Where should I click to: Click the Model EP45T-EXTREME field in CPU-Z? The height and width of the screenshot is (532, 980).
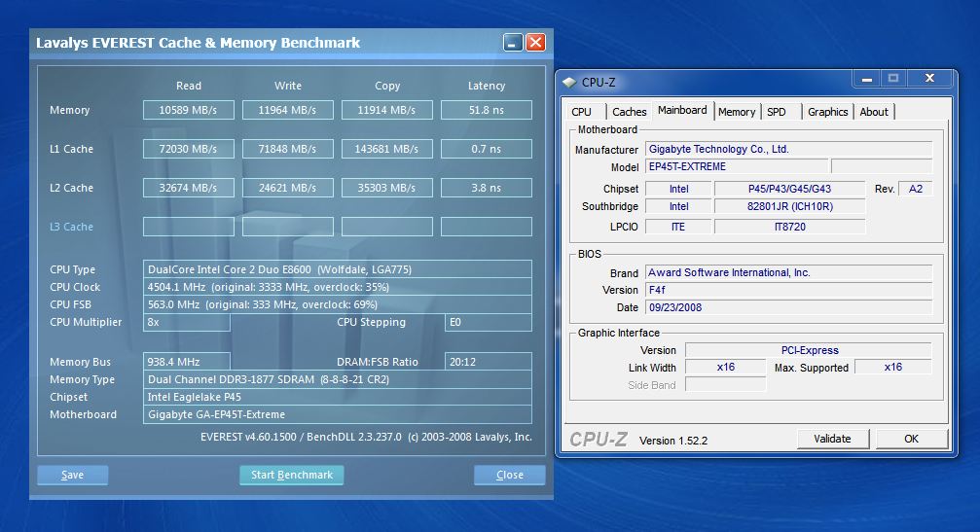pyautogui.click(x=737, y=166)
